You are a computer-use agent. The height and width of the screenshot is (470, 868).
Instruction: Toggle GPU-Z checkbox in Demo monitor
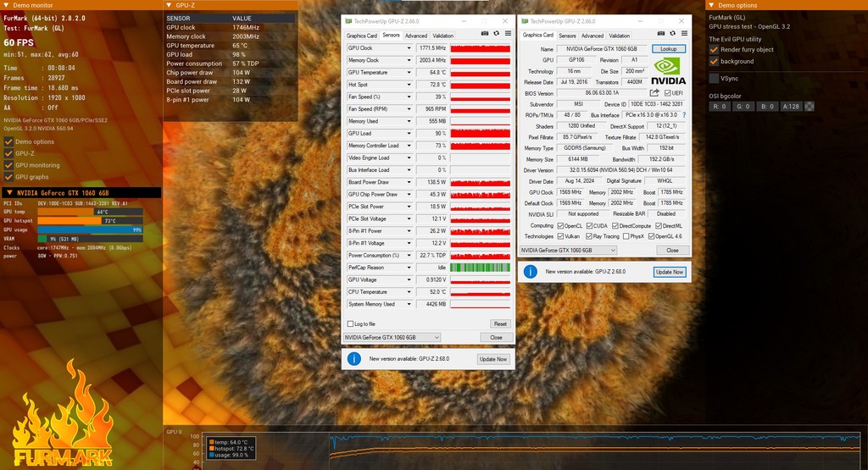pos(8,153)
